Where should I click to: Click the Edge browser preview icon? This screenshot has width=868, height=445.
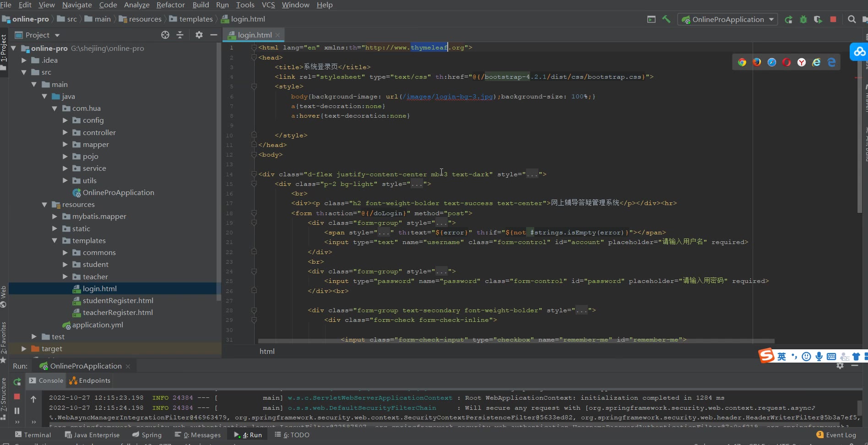pyautogui.click(x=831, y=62)
